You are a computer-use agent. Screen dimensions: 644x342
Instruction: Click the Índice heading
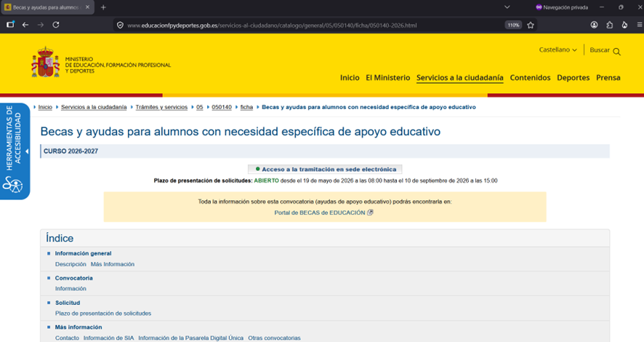coord(60,239)
